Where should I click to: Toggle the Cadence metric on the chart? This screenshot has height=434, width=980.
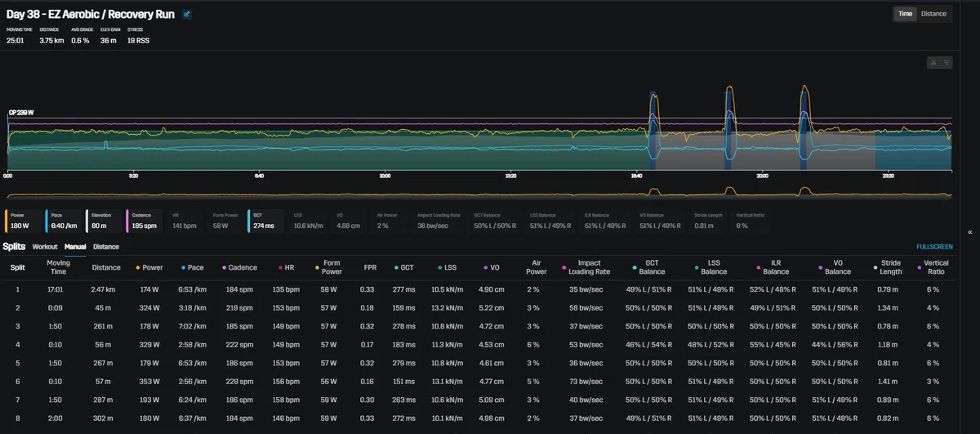pos(144,221)
